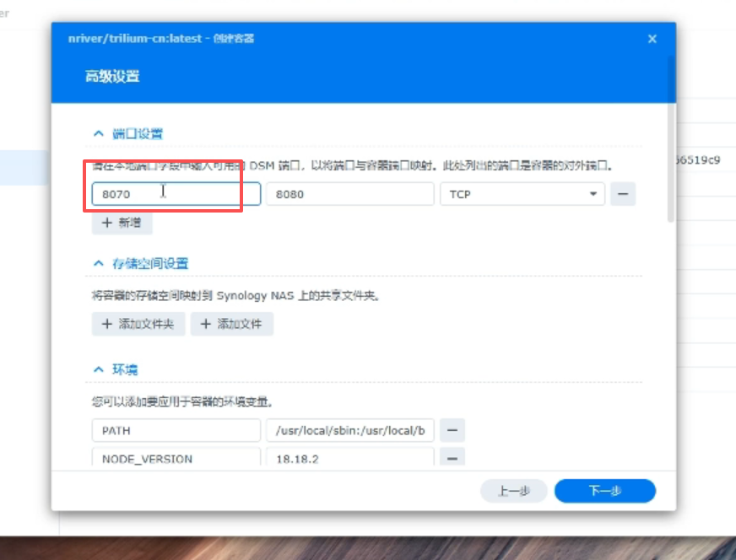Click the NODE_VERSION name field
The height and width of the screenshot is (560, 736).
[176, 459]
